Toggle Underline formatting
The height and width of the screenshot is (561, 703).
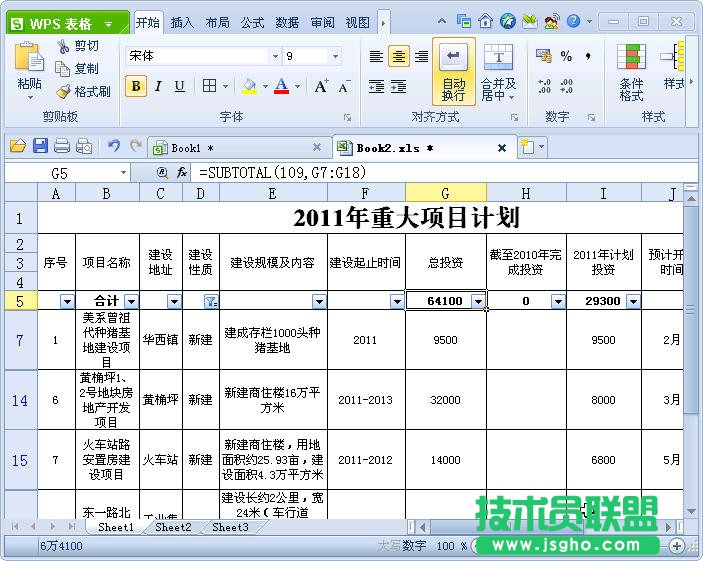(x=179, y=86)
